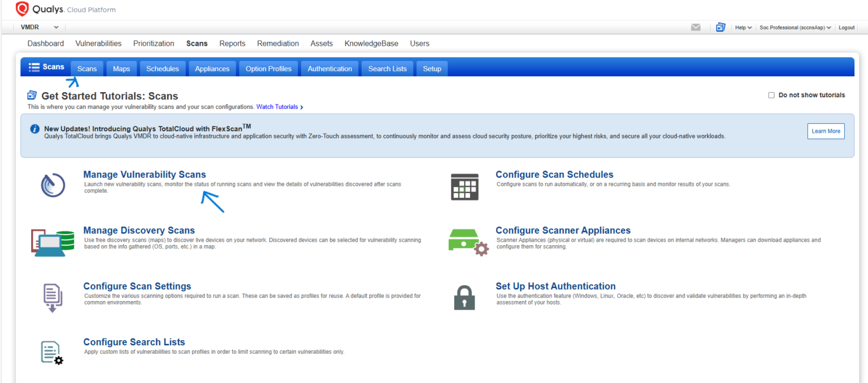Click the Set Up Host Authentication padlock icon
Image resolution: width=868 pixels, height=383 pixels.
pyautogui.click(x=465, y=297)
